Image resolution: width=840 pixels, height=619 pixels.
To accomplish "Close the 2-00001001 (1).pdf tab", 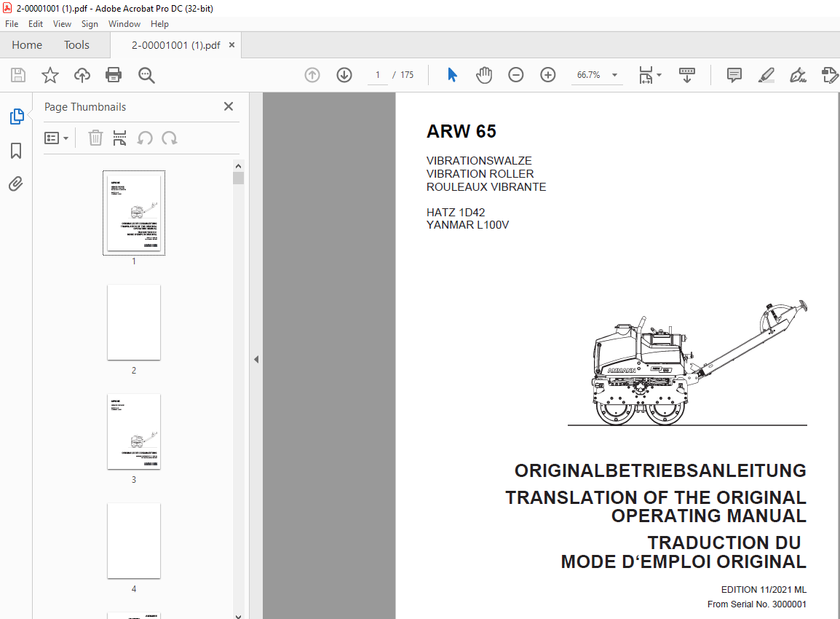I will coord(232,45).
